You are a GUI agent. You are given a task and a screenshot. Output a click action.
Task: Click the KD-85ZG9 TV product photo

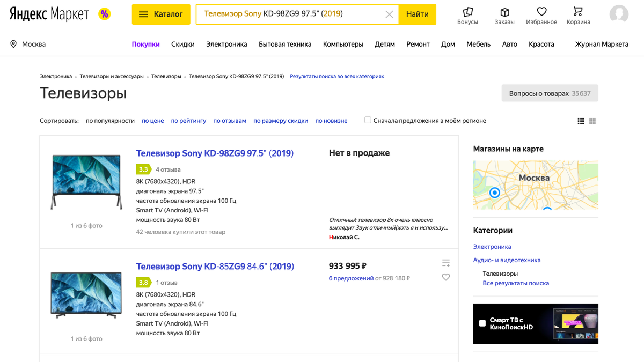pos(86,295)
